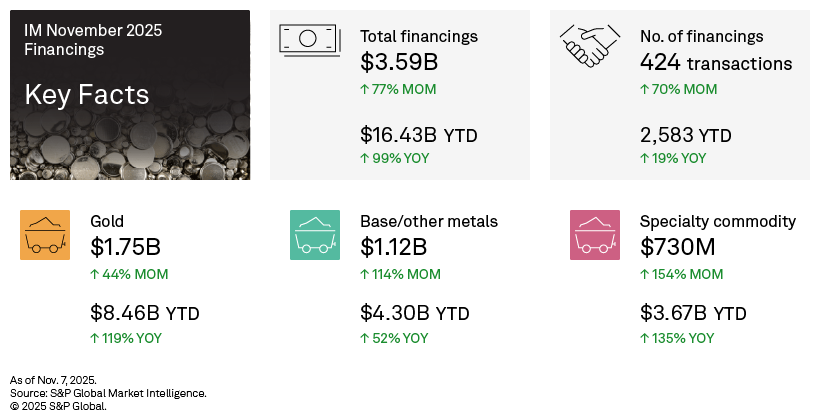Click the up arrow beside 154% MOM
The image size is (840, 420).
pyautogui.click(x=645, y=275)
